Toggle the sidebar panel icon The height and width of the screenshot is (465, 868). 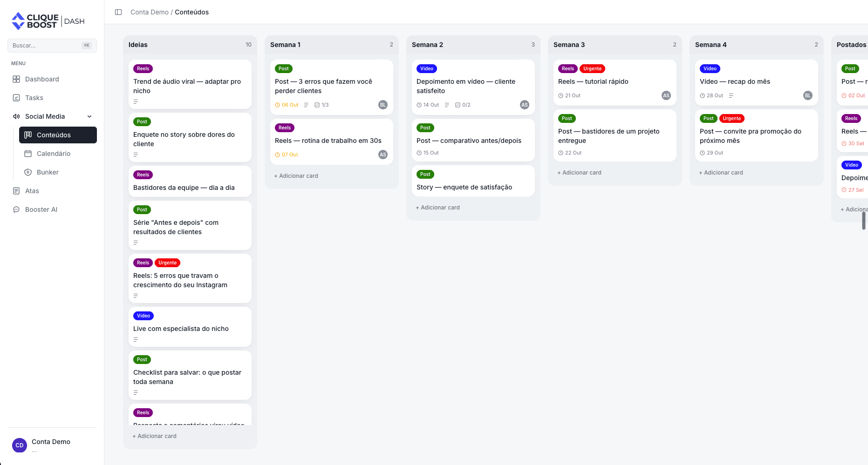118,12
